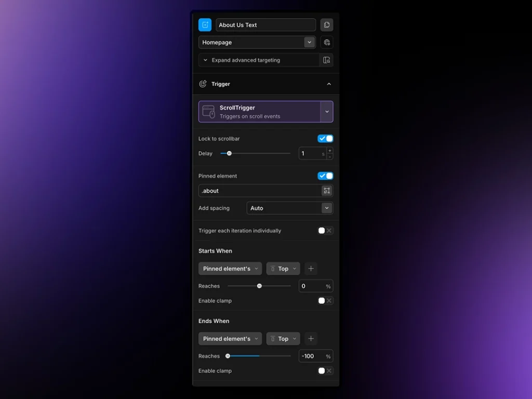Open the Add spacing Auto dropdown
This screenshot has height=399, width=532.
click(326, 208)
